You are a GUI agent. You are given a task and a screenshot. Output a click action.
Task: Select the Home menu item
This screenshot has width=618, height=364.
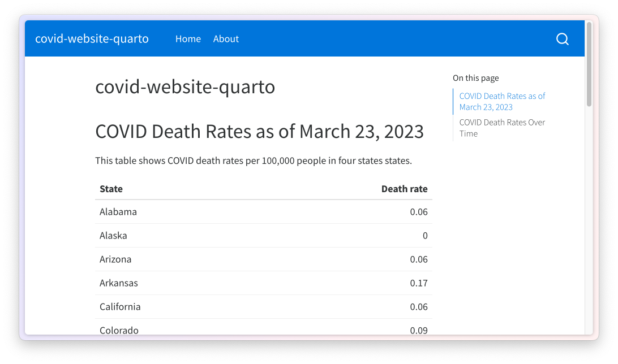pos(188,38)
